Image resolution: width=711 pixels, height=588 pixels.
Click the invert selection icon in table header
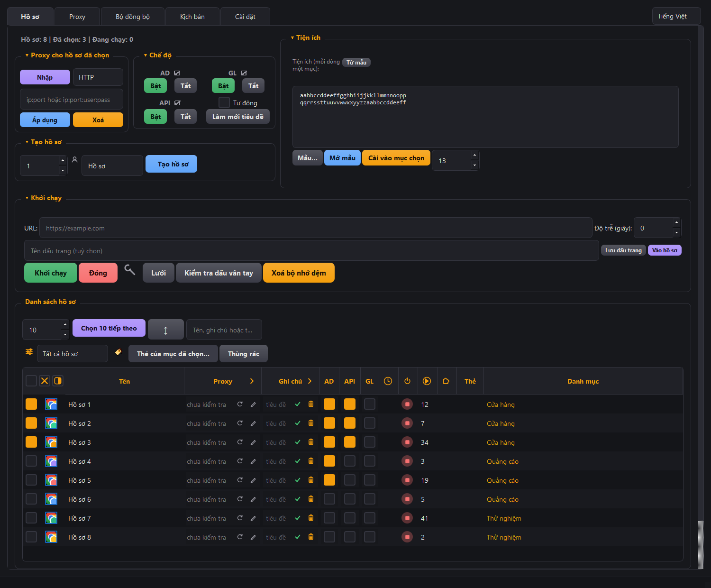click(58, 381)
